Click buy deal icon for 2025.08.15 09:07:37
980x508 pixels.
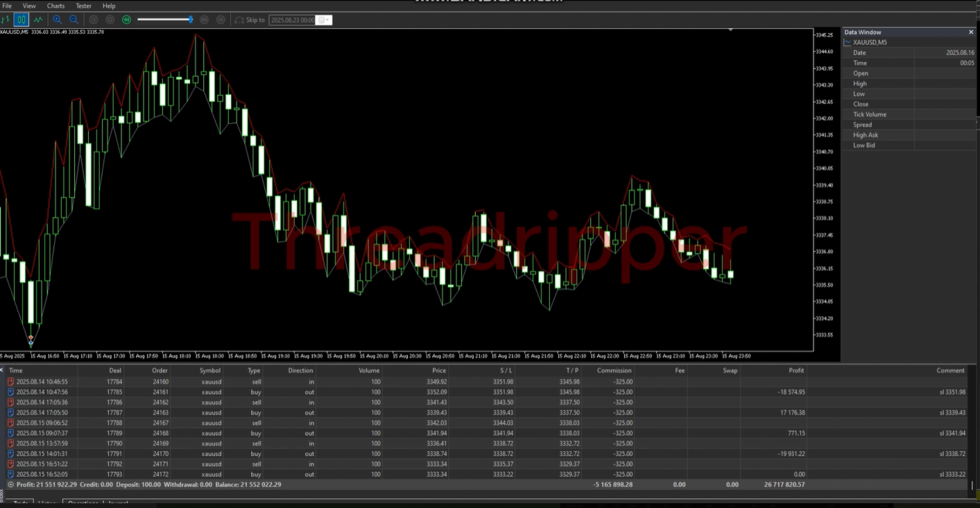(x=11, y=433)
